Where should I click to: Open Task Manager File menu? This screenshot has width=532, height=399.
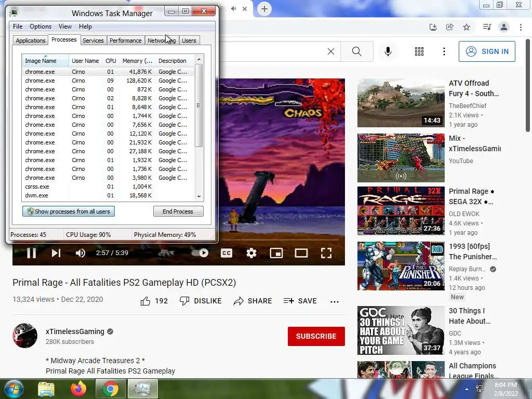tap(18, 26)
